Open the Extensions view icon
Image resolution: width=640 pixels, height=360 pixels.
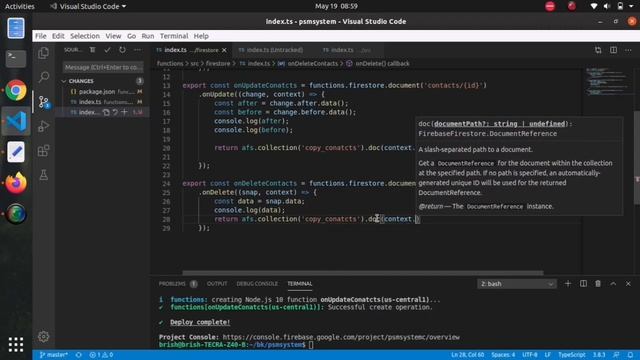[x=43, y=151]
